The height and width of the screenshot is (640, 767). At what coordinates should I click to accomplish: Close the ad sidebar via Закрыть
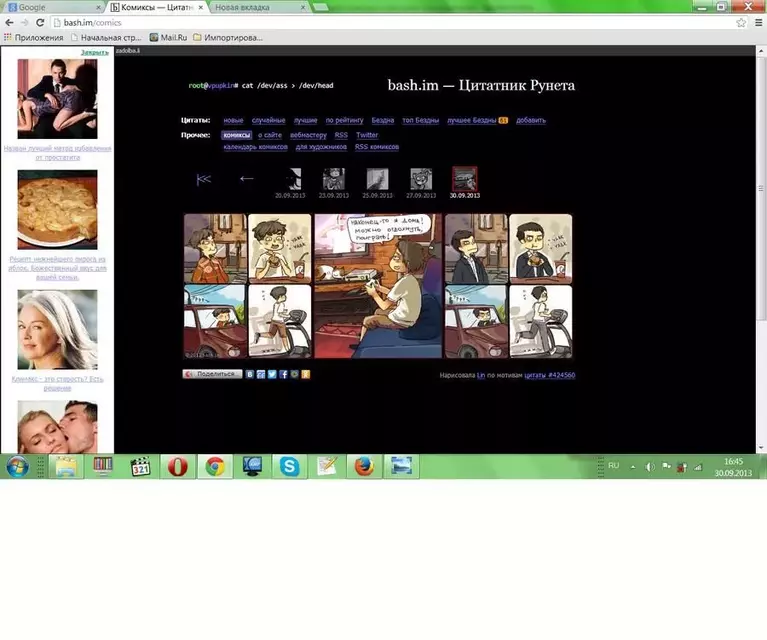point(94,52)
